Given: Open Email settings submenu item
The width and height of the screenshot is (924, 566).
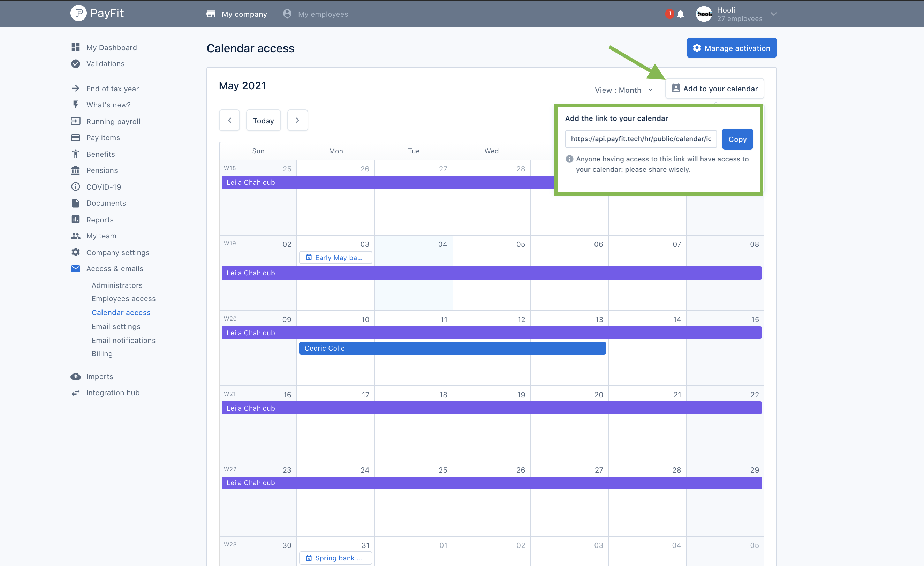Looking at the screenshot, I should 116,327.
